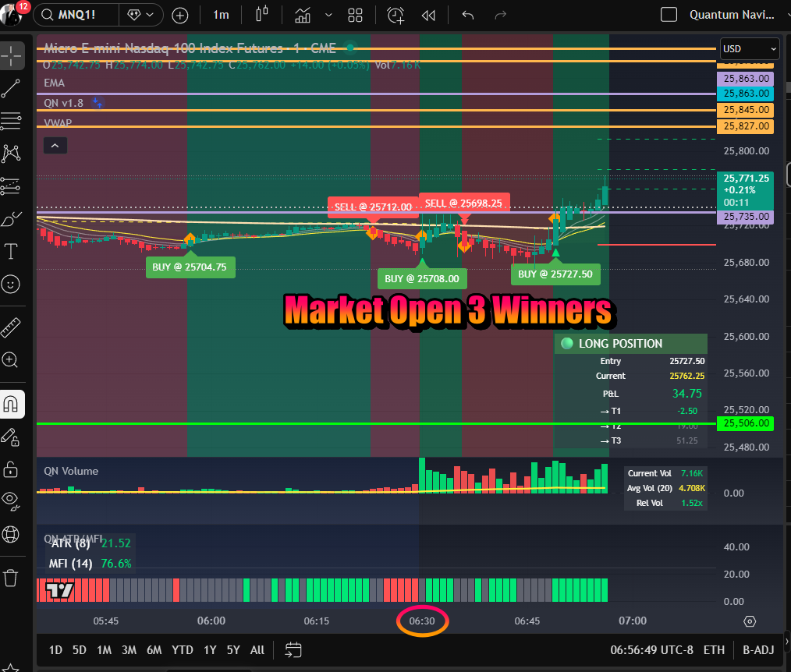Select the text annotation tool

pyautogui.click(x=12, y=251)
